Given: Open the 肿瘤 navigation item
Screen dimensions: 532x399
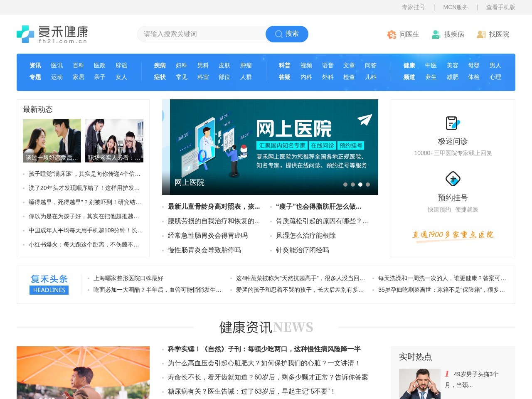Looking at the screenshot, I should point(246,65).
